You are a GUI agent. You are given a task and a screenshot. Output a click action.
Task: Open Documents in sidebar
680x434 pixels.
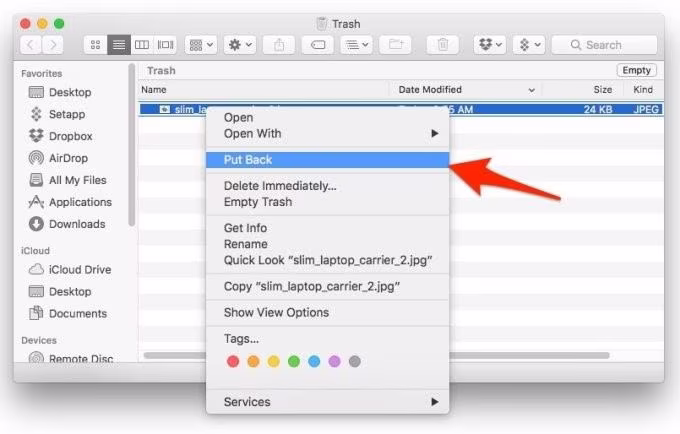click(68, 313)
